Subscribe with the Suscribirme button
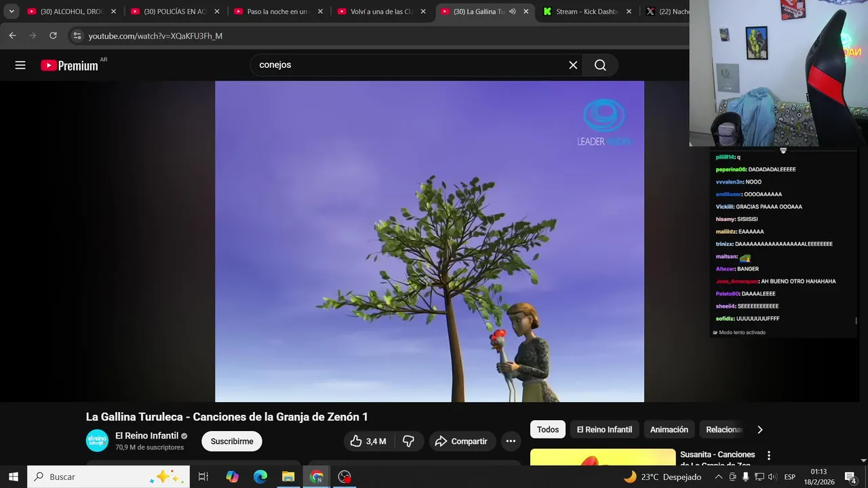868x488 pixels. point(232,441)
